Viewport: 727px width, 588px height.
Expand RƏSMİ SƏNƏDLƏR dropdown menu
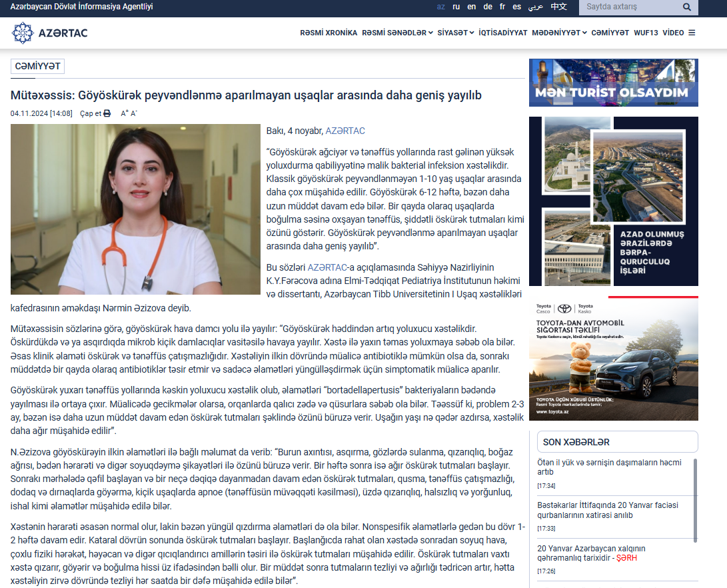(397, 33)
